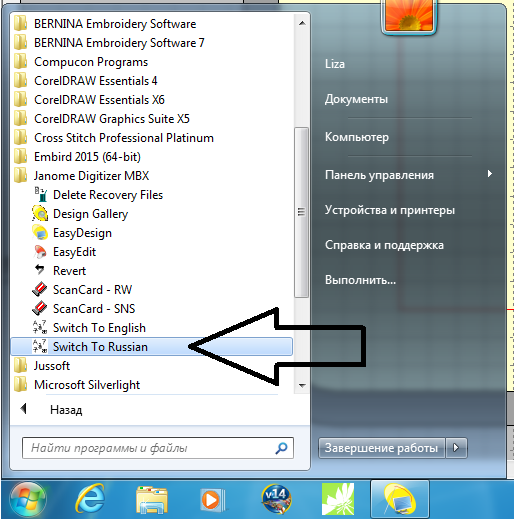
Task: Open Internet Explorer from the taskbar
Action: click(x=90, y=499)
